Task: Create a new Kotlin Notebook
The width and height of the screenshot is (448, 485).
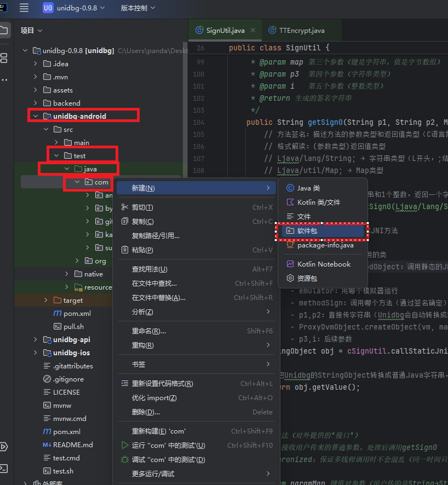Action: click(323, 264)
